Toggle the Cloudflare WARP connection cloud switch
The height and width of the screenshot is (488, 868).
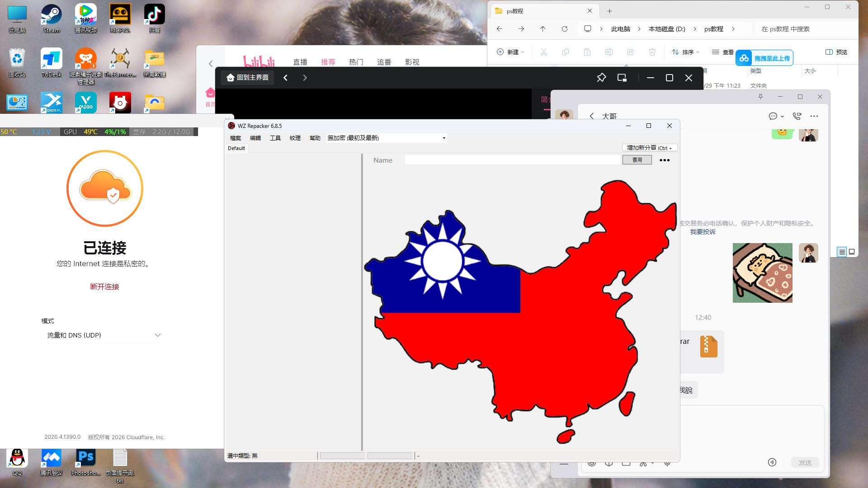(x=105, y=188)
